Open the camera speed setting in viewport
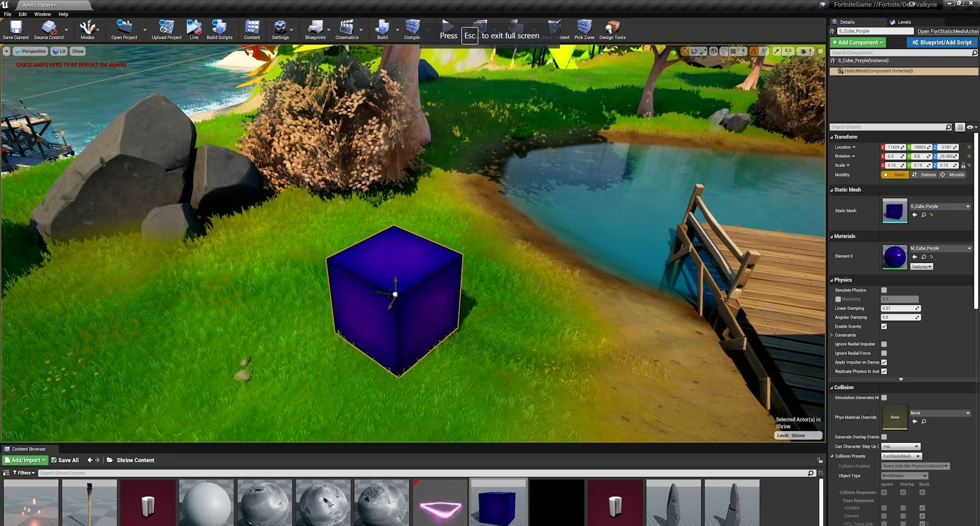 (x=806, y=51)
